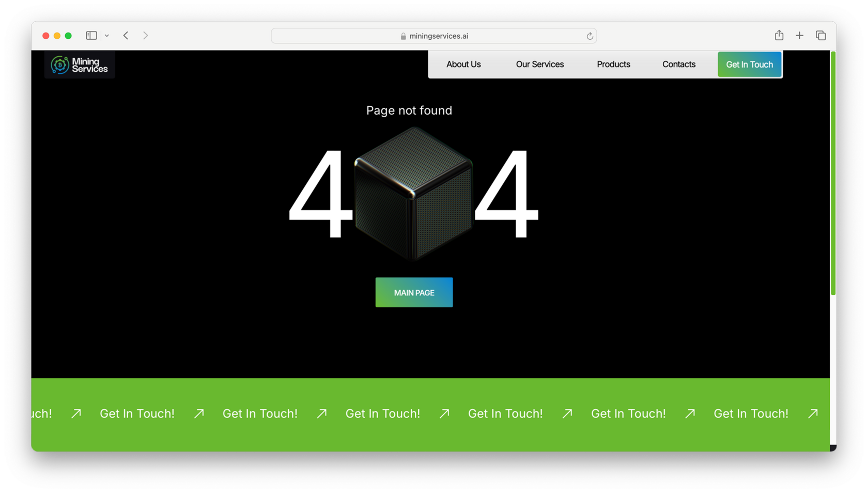The height and width of the screenshot is (493, 868).
Task: Open the Contacts menu item
Action: pos(679,65)
